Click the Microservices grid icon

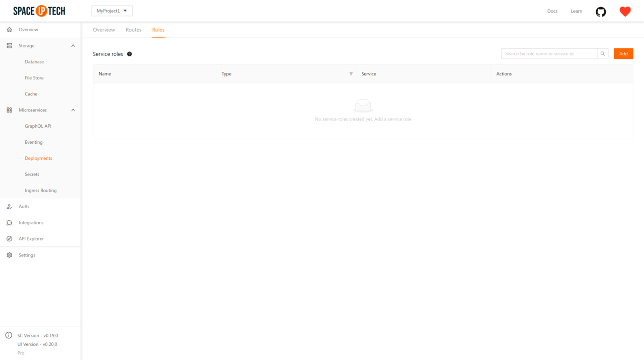[9, 110]
